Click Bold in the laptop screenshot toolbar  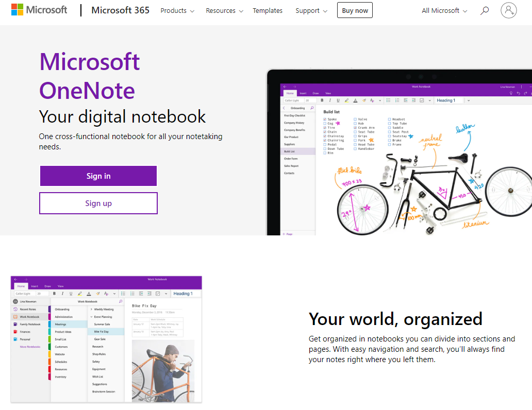tap(322, 100)
